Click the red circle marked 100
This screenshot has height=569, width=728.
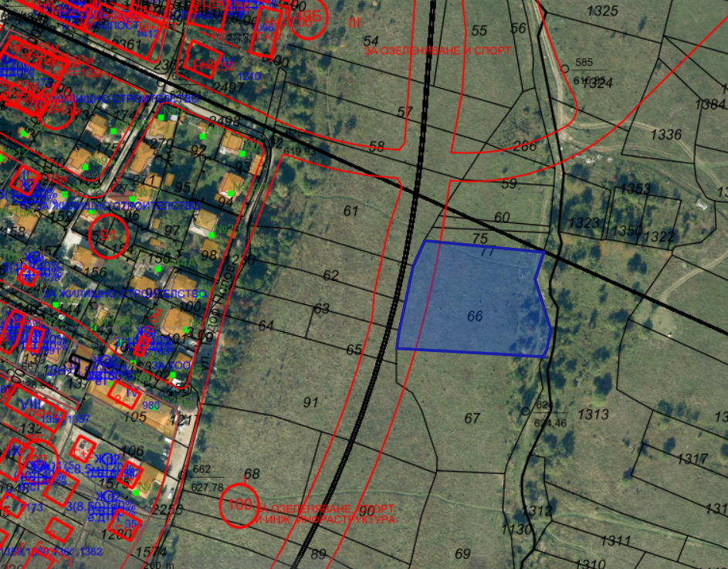pyautogui.click(x=240, y=504)
